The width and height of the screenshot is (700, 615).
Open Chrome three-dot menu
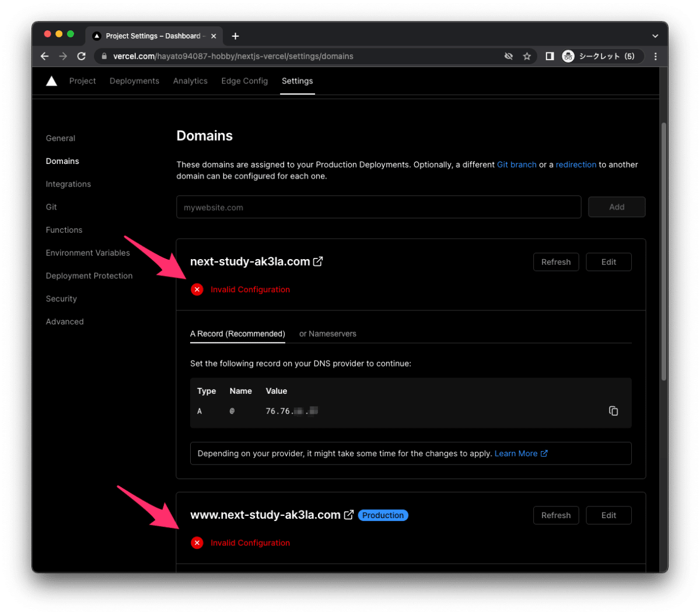click(x=656, y=56)
